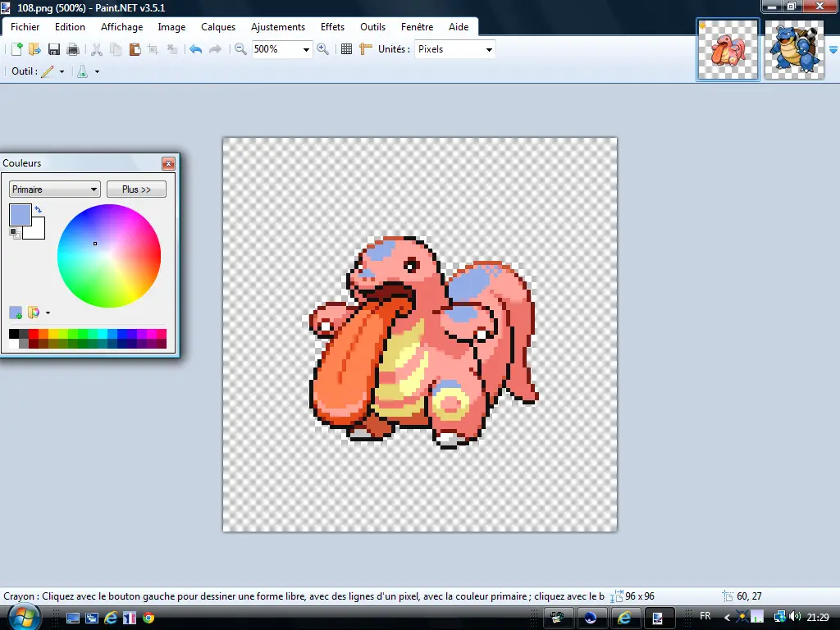840x630 pixels.
Task: Pick the black palette swatch
Action: click(x=14, y=334)
